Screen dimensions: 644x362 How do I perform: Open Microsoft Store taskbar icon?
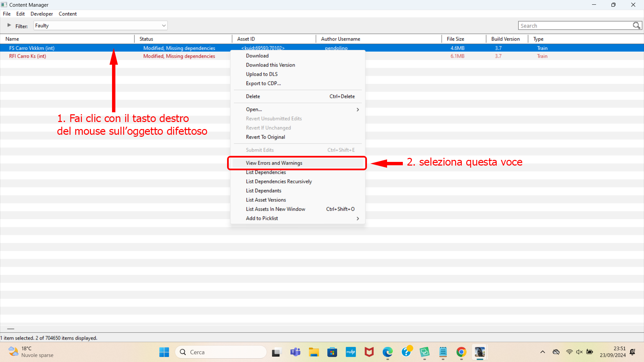[x=332, y=352]
